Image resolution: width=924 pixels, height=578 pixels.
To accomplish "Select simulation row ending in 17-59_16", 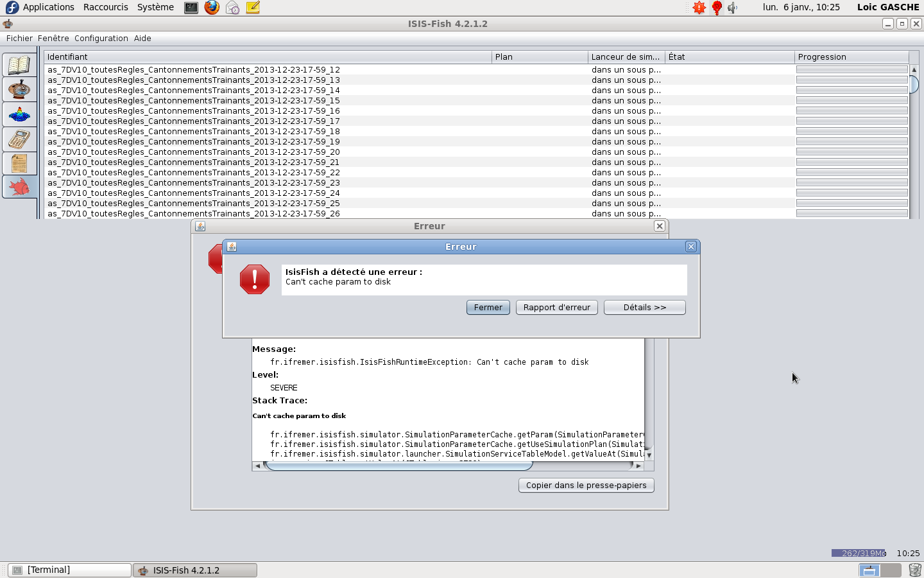I will click(x=477, y=111).
